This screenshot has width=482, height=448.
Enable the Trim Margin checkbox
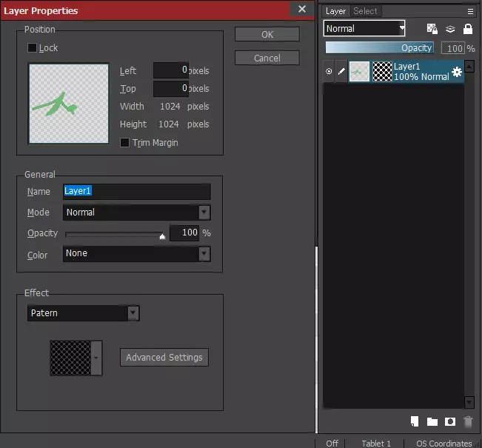point(124,142)
